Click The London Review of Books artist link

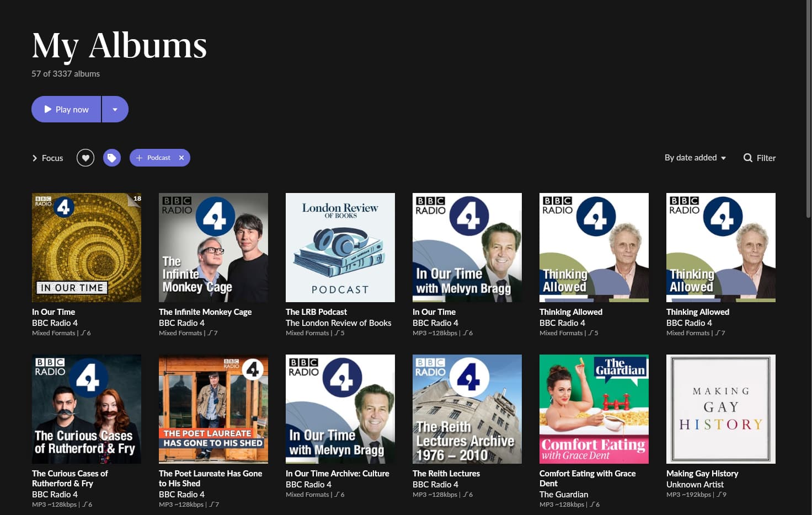[x=338, y=323]
